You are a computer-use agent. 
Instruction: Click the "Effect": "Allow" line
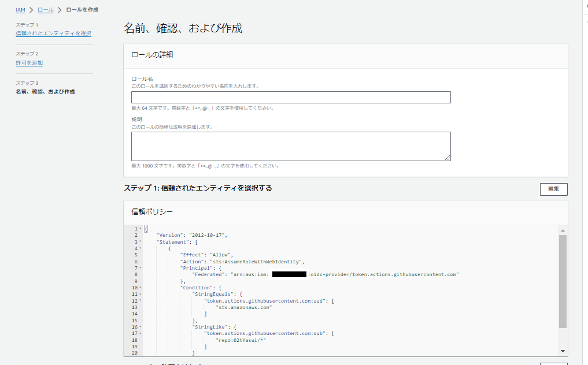(x=206, y=255)
